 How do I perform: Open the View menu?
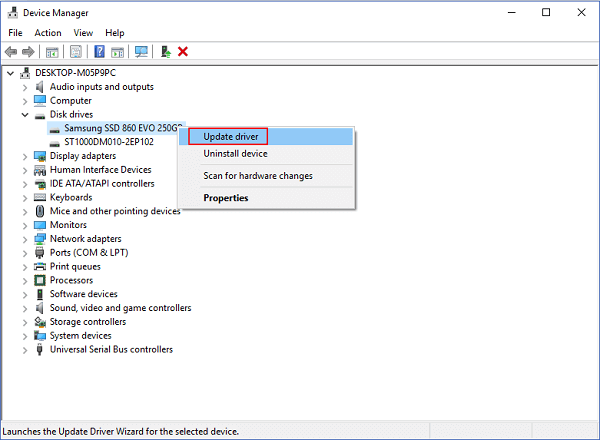83,33
